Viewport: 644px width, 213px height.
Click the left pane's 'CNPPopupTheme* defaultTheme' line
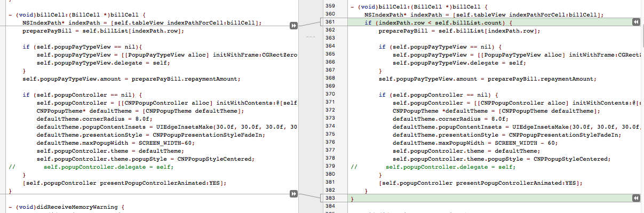[x=140, y=111]
